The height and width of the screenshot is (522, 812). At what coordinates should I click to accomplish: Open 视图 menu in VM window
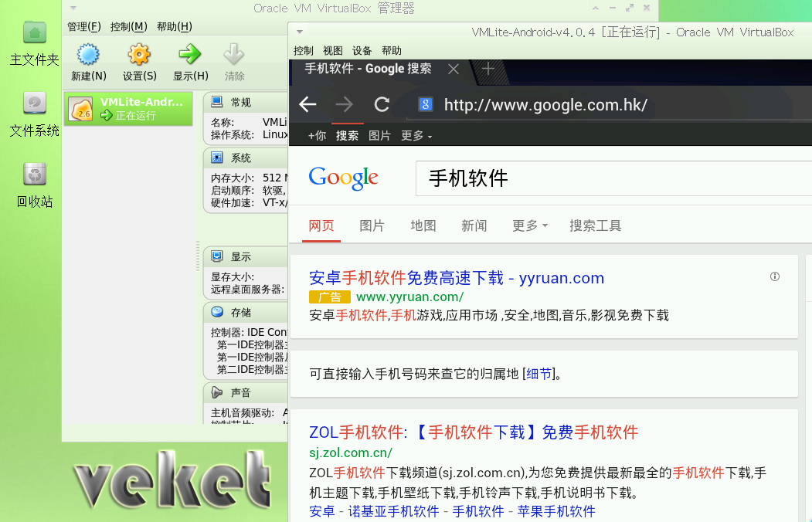point(333,51)
